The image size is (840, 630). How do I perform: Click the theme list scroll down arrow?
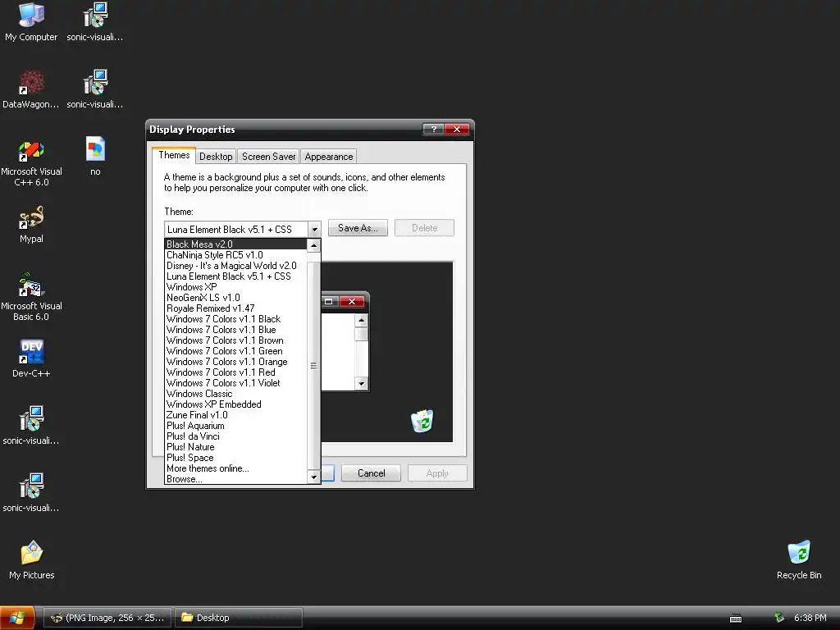click(314, 477)
